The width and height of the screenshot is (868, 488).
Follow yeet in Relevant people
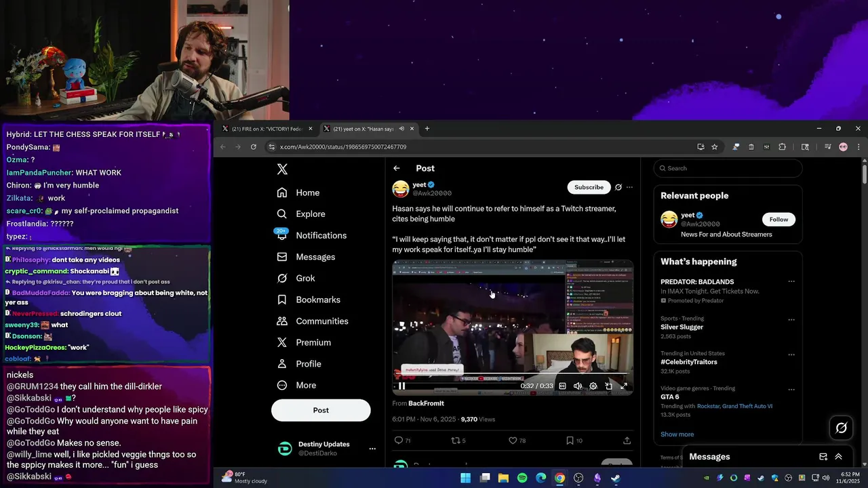click(x=778, y=220)
